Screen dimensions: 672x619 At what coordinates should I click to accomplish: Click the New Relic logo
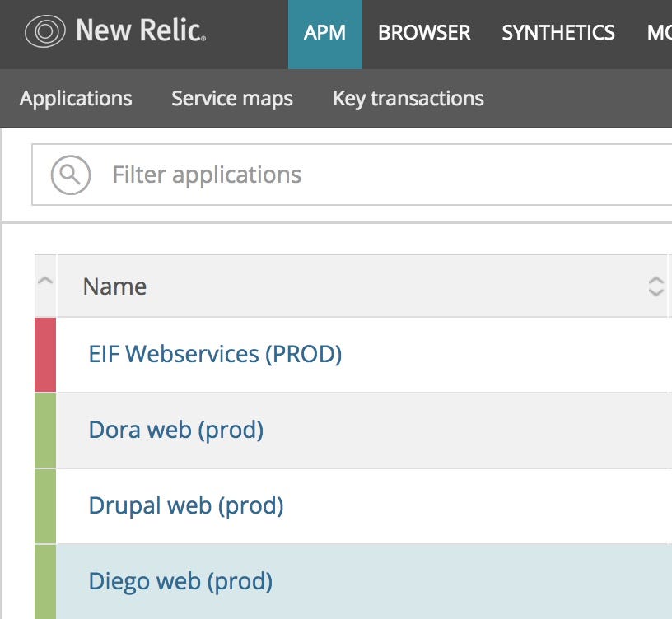115,30
